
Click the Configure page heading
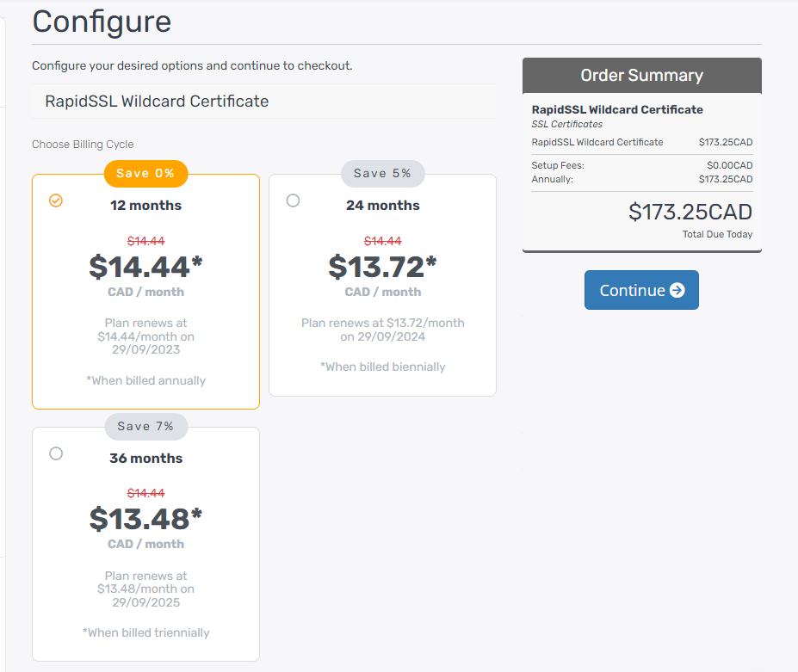[x=102, y=22]
